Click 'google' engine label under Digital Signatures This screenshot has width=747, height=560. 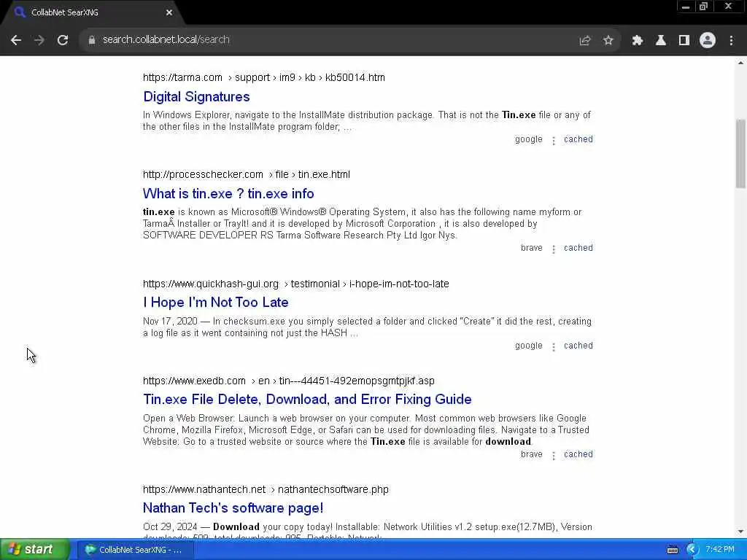pyautogui.click(x=528, y=139)
